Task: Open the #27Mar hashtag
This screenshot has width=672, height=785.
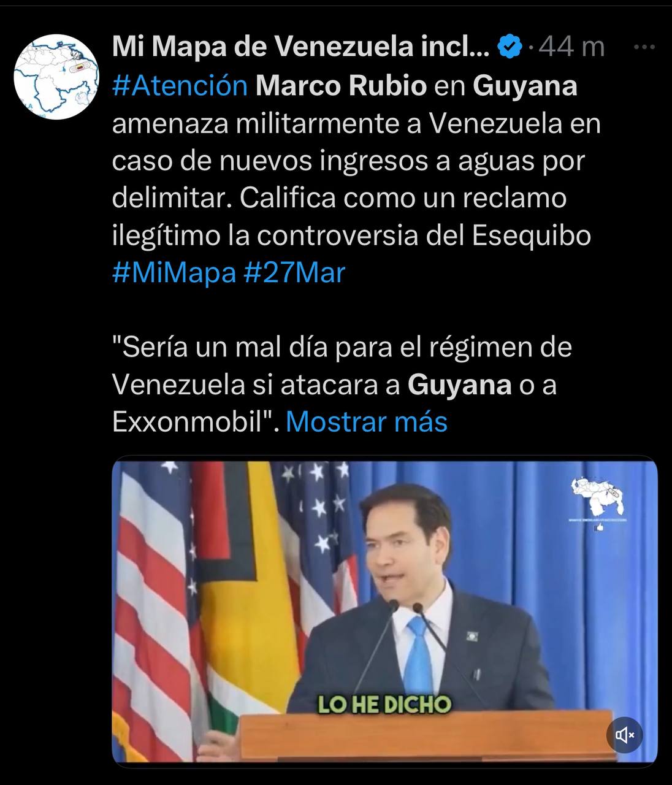Action: (294, 273)
